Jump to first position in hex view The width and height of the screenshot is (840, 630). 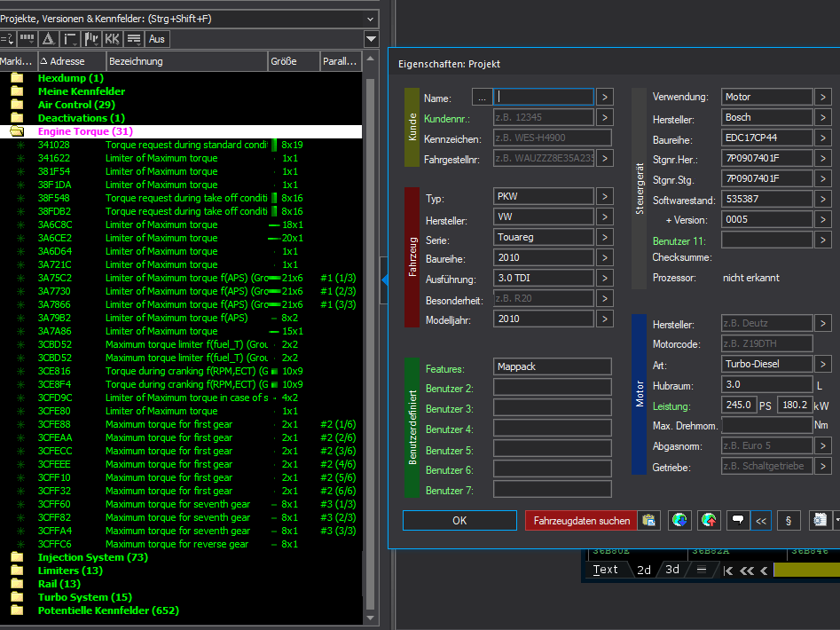pos(728,570)
